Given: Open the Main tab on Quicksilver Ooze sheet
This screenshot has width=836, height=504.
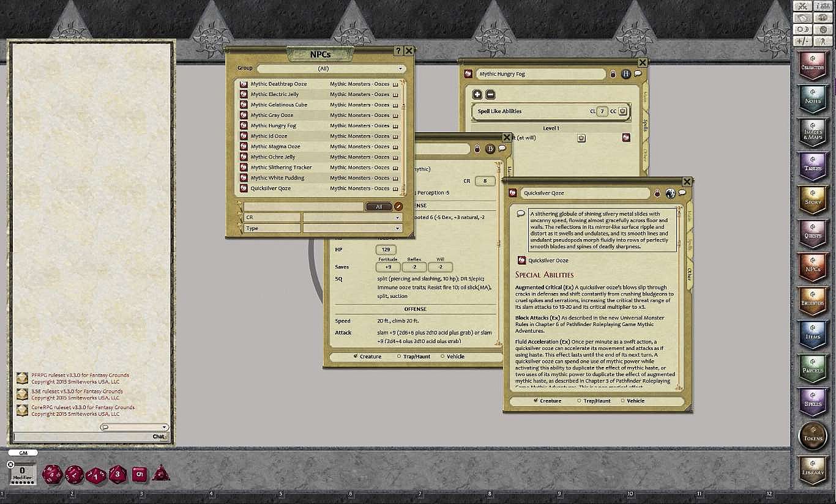Looking at the screenshot, I should point(689,215).
